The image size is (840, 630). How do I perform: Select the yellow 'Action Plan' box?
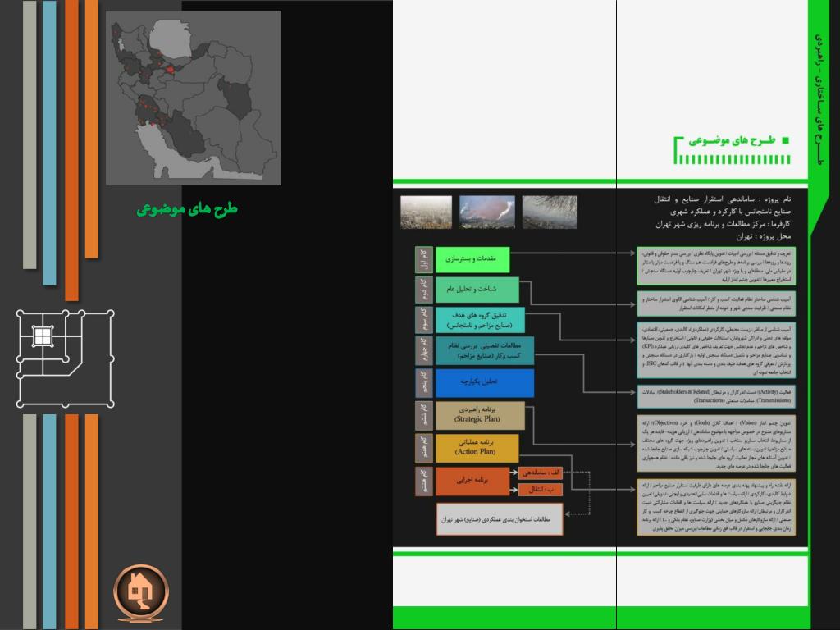point(477,448)
